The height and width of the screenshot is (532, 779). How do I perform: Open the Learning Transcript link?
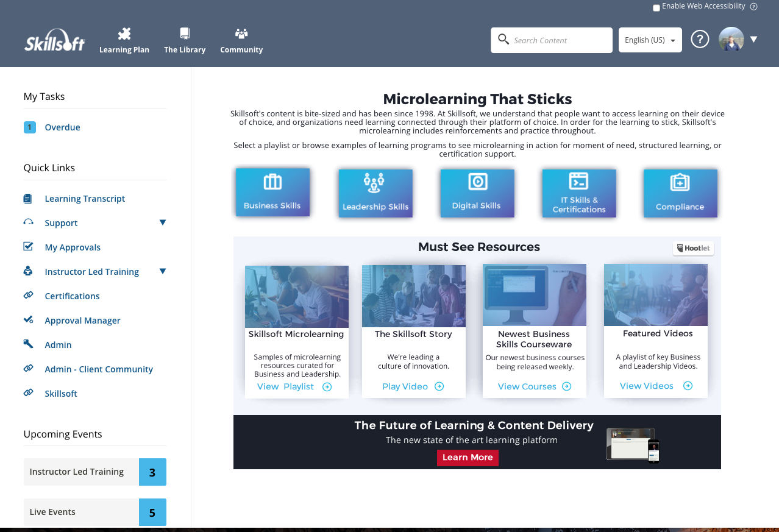pyautogui.click(x=84, y=198)
